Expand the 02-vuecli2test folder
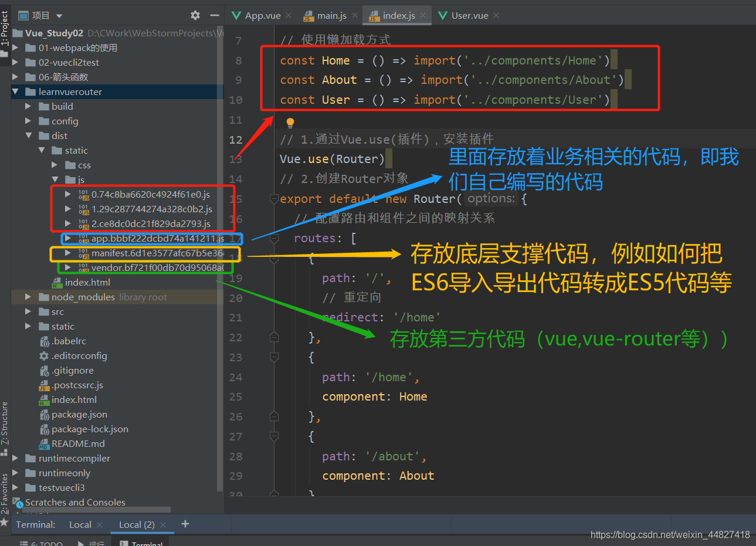Image resolution: width=756 pixels, height=546 pixels. tap(16, 62)
